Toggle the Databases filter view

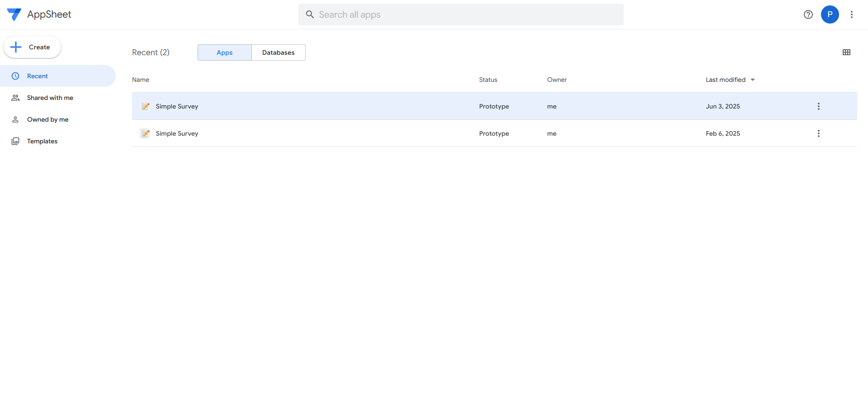[278, 52]
